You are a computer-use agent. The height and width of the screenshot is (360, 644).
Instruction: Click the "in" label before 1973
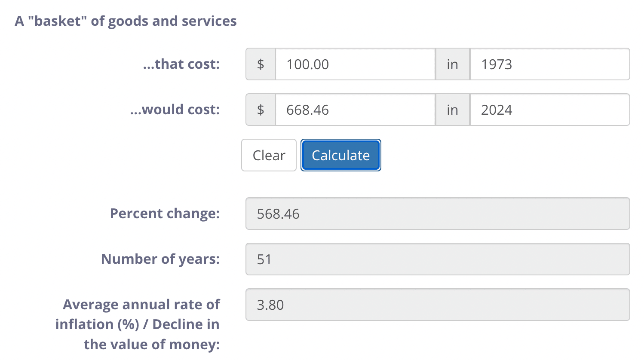click(x=452, y=64)
